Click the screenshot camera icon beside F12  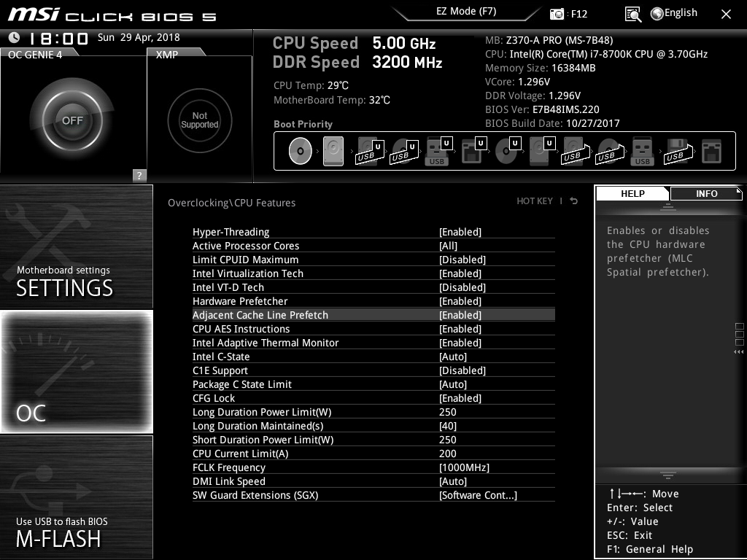(x=557, y=14)
